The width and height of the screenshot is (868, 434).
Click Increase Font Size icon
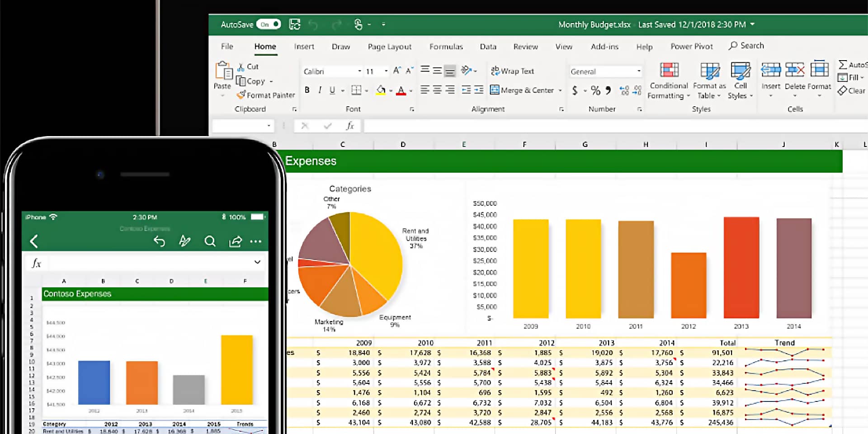[x=397, y=71]
